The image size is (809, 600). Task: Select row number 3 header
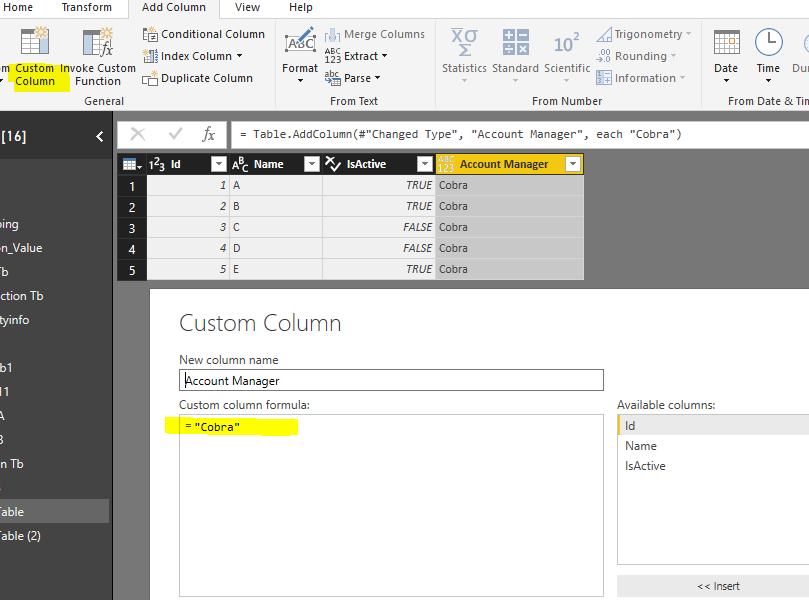coord(132,228)
